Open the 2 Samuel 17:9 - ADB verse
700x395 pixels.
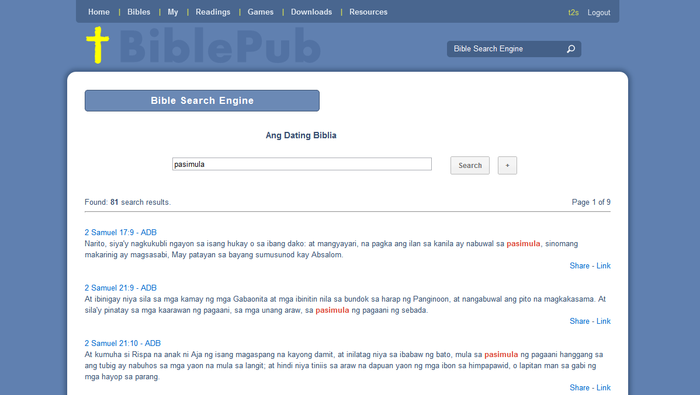121,233
